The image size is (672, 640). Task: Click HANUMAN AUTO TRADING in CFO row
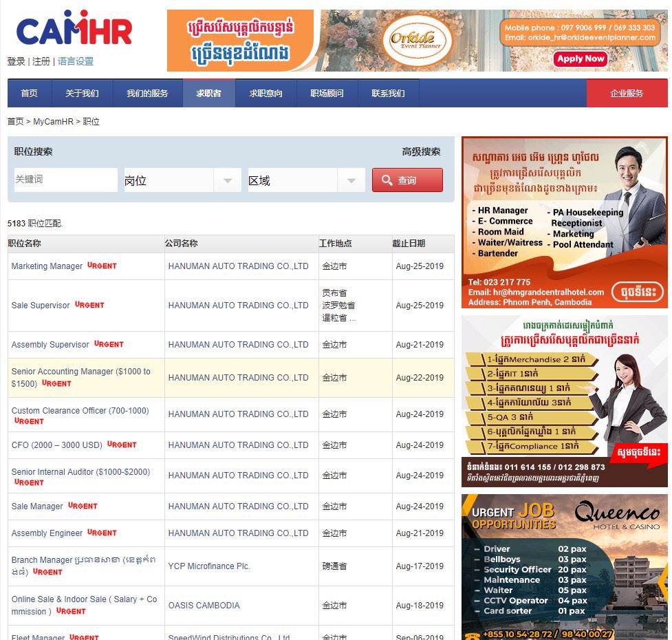coord(238,445)
